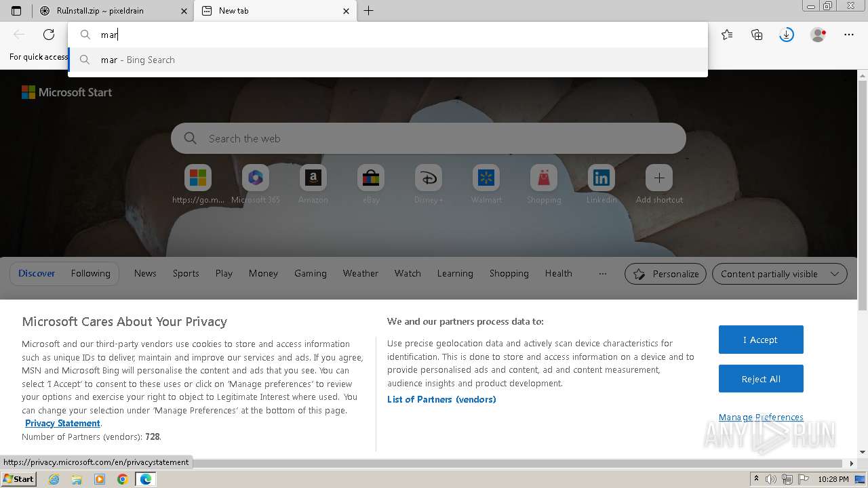Choose the 'mar - Bing Search' suggestion
Screen dimensions: 868x488
pos(388,60)
